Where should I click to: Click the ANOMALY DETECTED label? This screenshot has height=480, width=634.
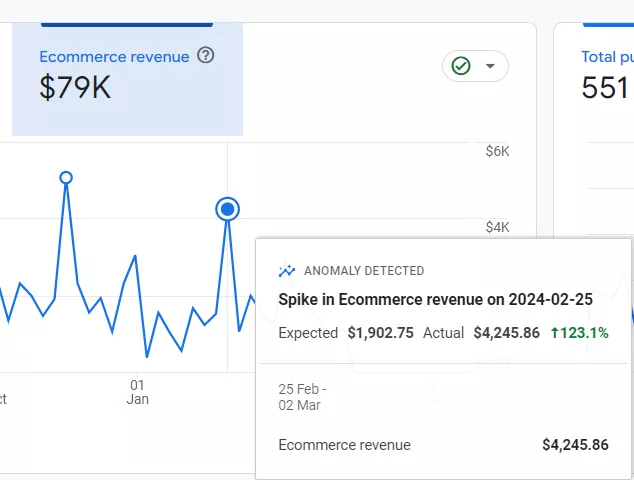[x=364, y=271]
